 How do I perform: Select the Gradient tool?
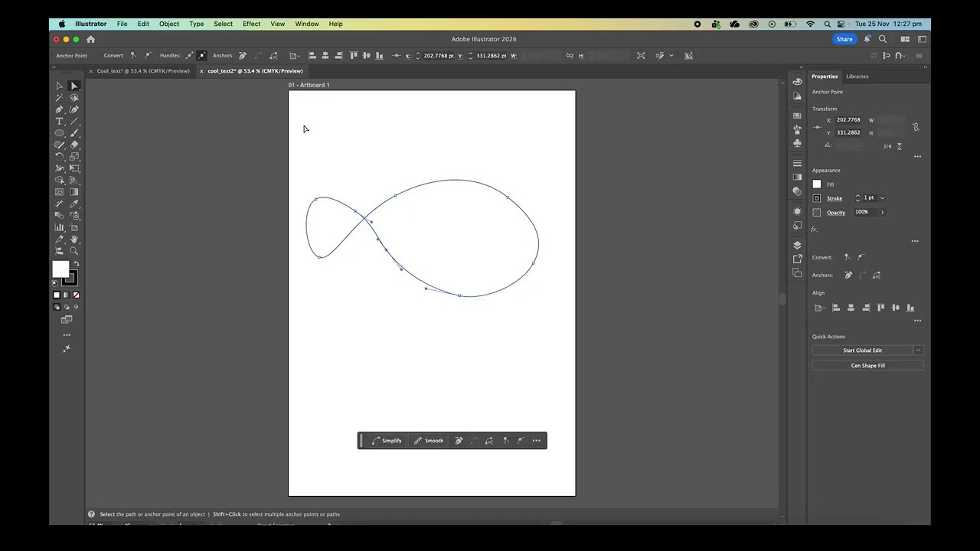coord(74,192)
